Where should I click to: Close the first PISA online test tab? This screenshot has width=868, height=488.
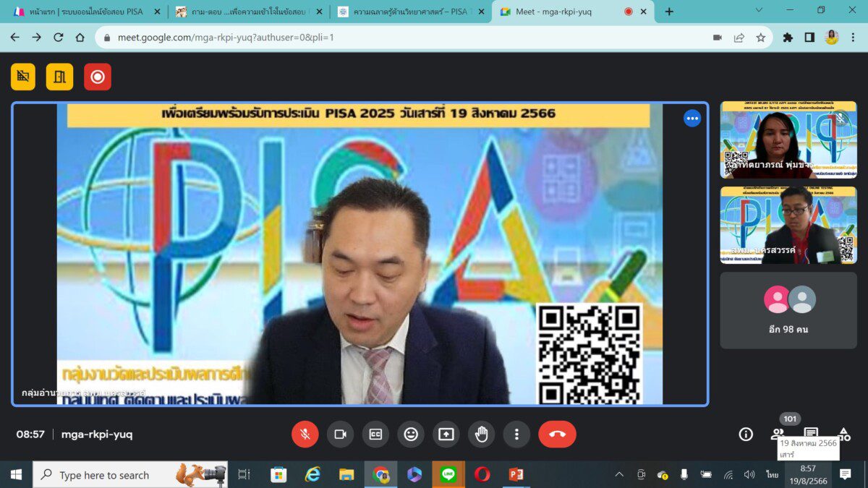[157, 12]
